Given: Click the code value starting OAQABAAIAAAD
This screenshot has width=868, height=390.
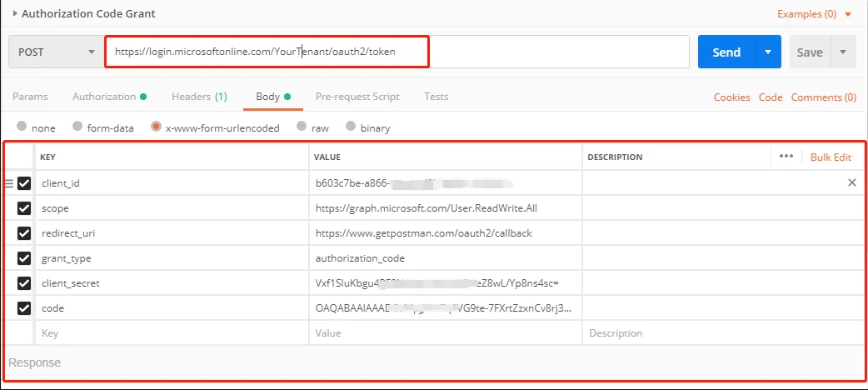Looking at the screenshot, I should 446,308.
